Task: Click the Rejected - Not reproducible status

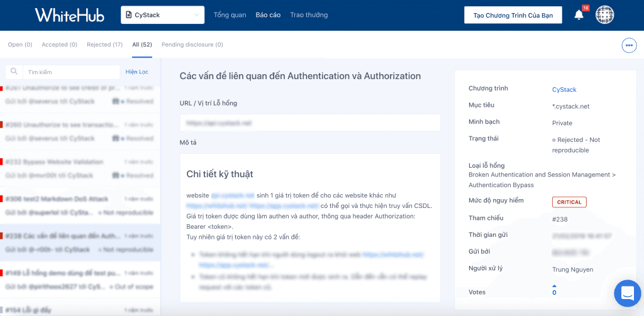Action: [x=576, y=145]
